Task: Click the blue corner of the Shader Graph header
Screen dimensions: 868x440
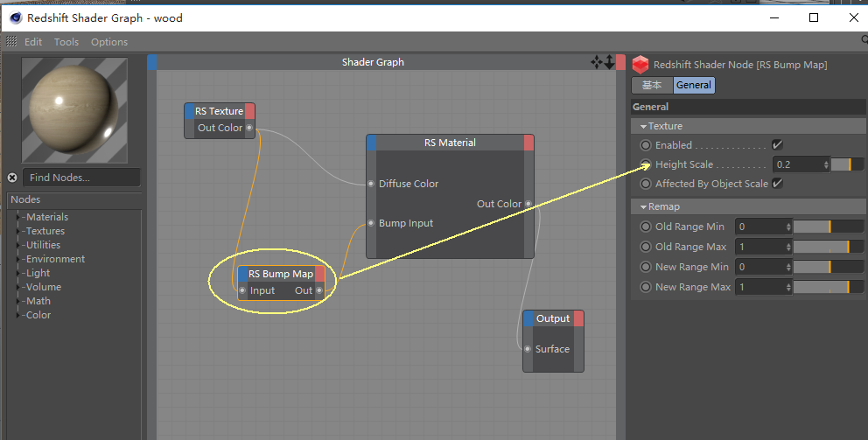Action: [x=151, y=62]
